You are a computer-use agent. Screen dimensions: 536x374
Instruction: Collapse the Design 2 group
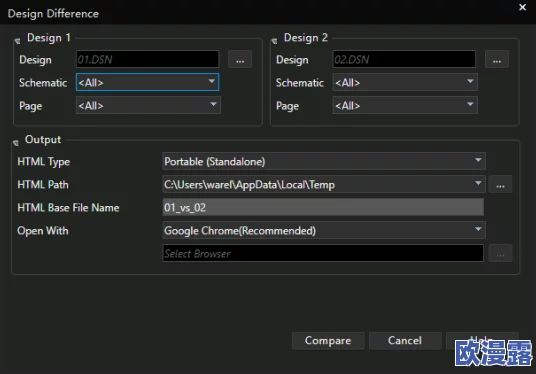click(274, 41)
